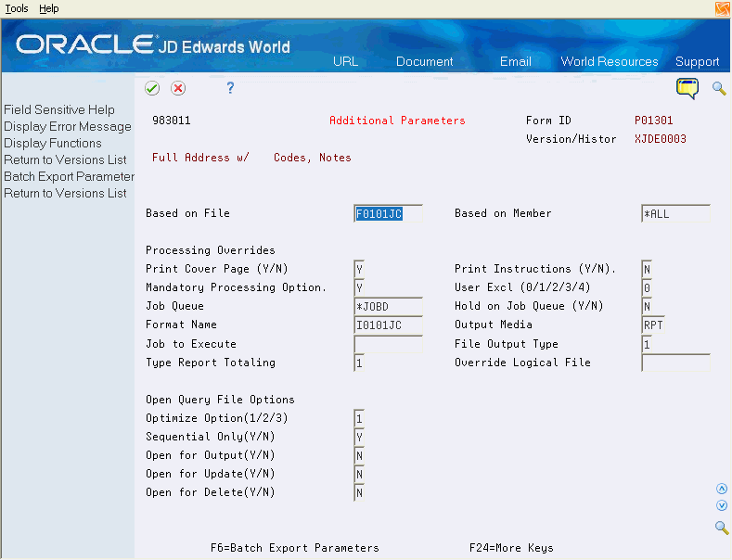Click Open for Output field
Image resolution: width=732 pixels, height=560 pixels.
[x=359, y=456]
